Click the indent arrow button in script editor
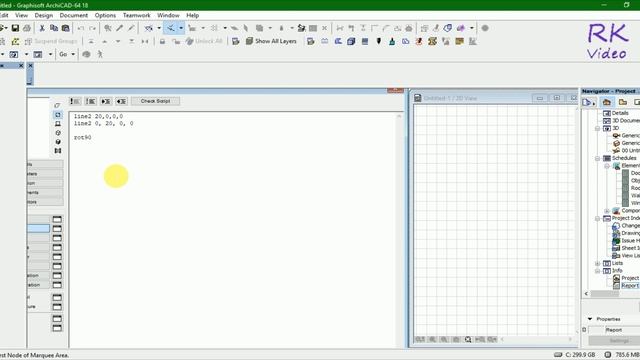 106,101
